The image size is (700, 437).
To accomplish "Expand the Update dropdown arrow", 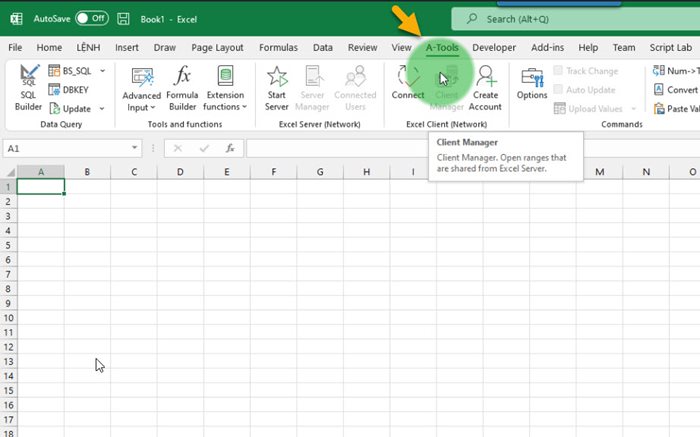I will [x=102, y=108].
